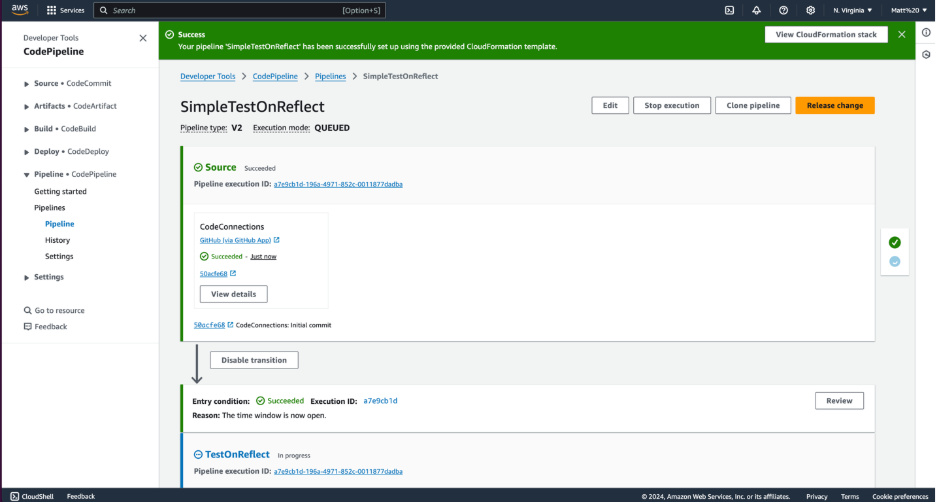Open the notifications bell

[x=756, y=10]
